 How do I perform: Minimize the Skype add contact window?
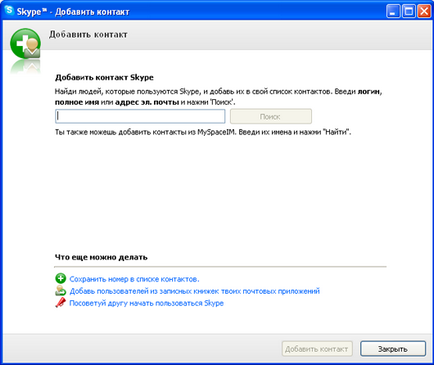click(x=393, y=11)
